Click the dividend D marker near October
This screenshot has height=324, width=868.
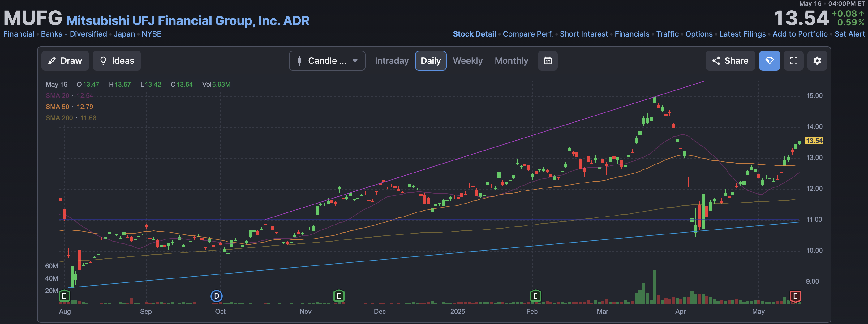point(216,296)
